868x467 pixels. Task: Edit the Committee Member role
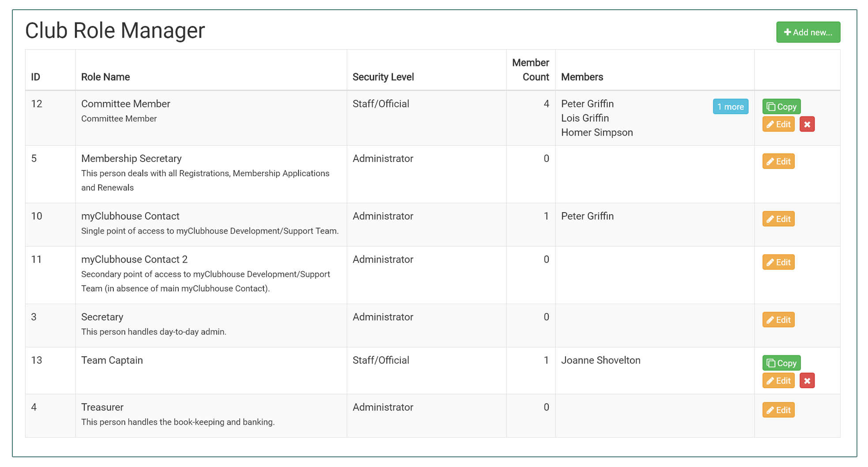click(778, 124)
